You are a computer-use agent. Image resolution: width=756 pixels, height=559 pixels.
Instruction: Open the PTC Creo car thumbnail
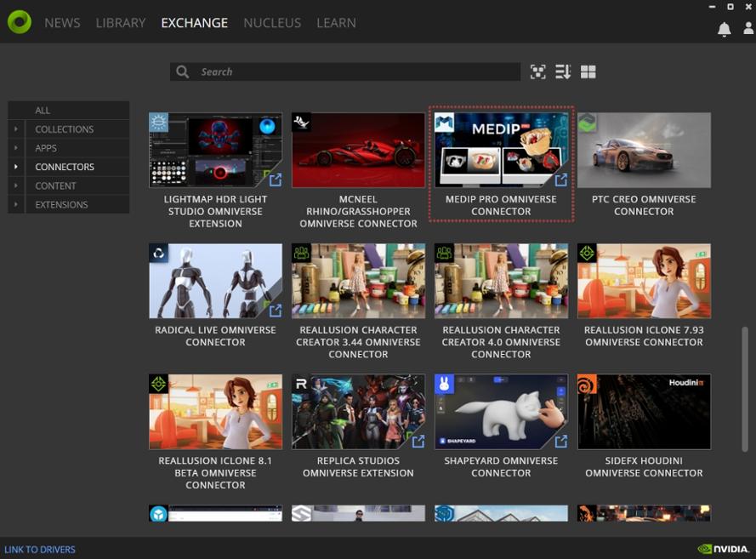(644, 150)
